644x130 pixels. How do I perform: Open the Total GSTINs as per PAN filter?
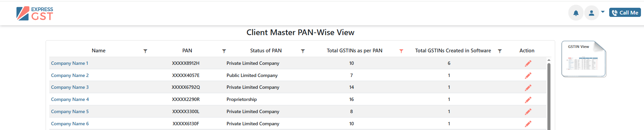[x=401, y=51]
